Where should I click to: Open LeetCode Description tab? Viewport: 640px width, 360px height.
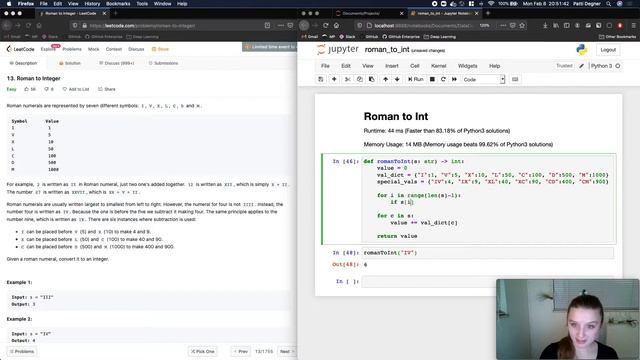(23, 63)
